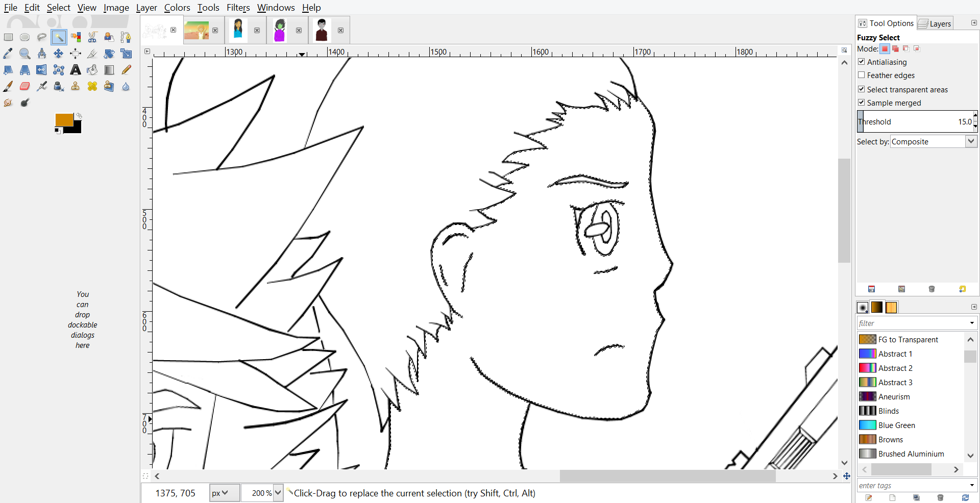This screenshot has height=503, width=980.
Task: Set mode to Replace current selection
Action: [885, 48]
